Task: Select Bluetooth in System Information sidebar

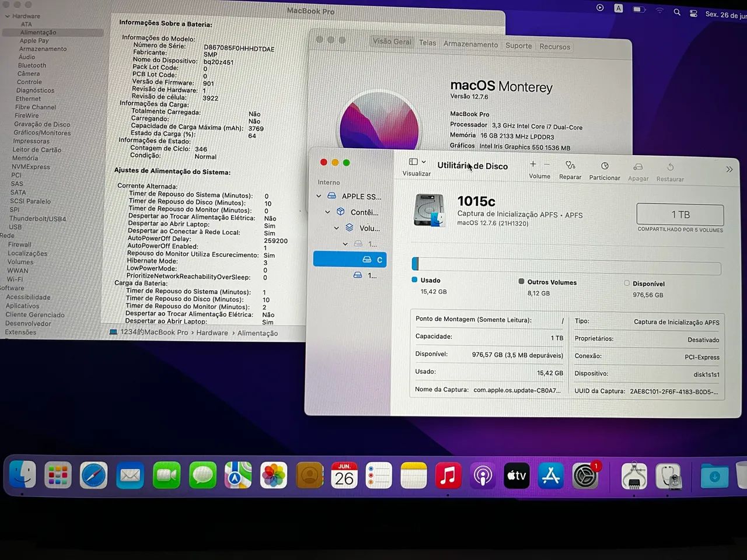Action: click(x=32, y=65)
